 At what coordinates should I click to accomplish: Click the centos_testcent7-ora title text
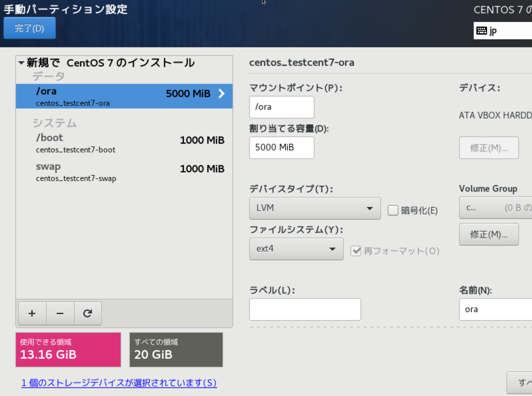click(x=301, y=62)
